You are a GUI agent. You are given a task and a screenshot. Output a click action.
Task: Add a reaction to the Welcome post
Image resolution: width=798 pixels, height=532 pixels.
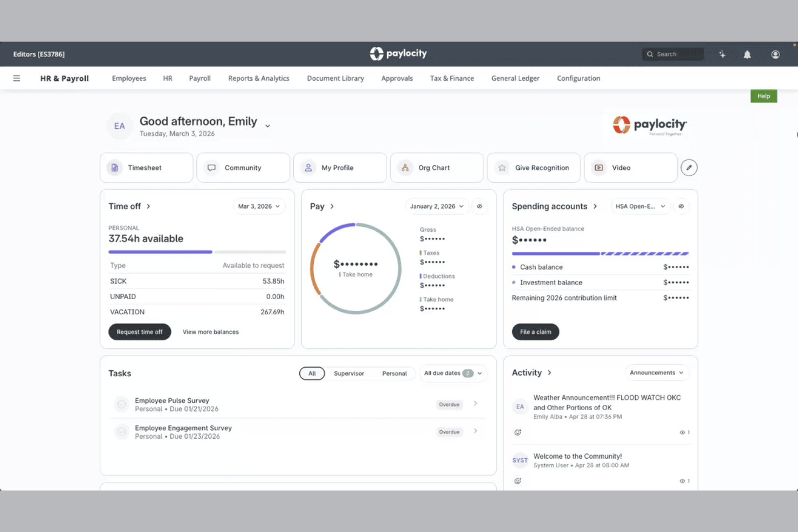518,481
